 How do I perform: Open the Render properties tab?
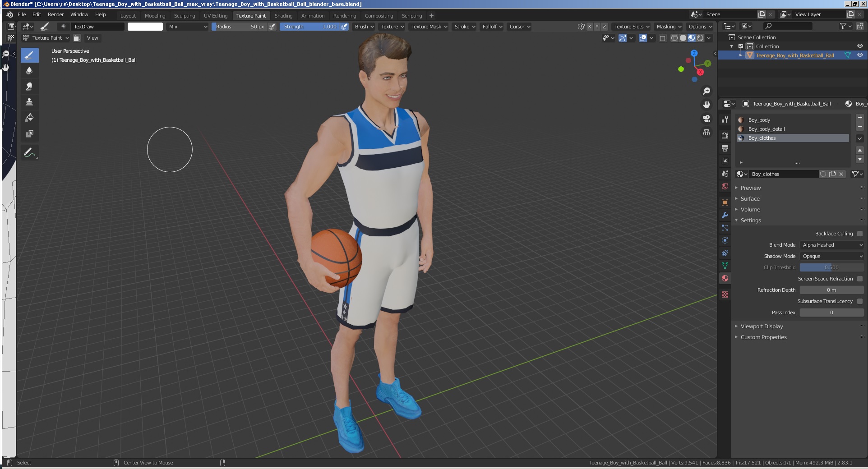725,136
